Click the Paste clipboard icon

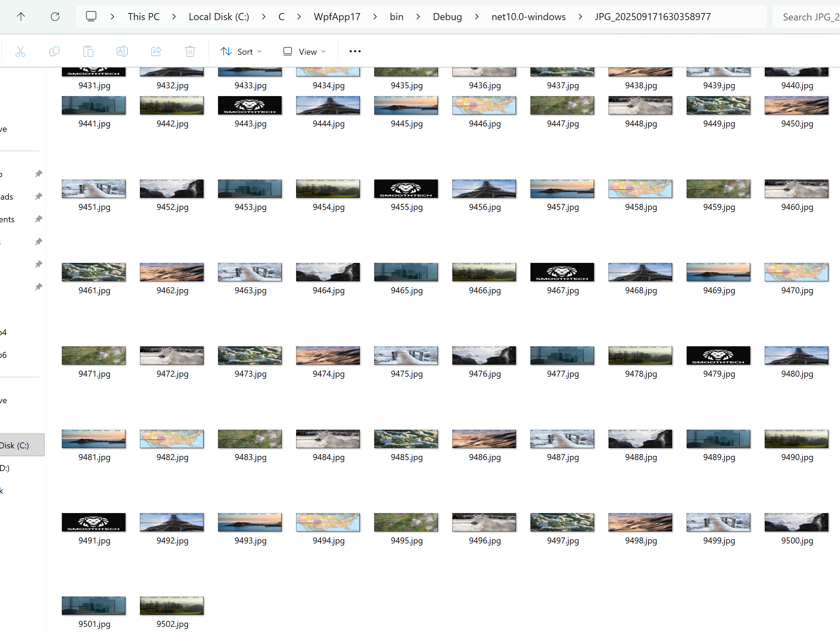88,51
